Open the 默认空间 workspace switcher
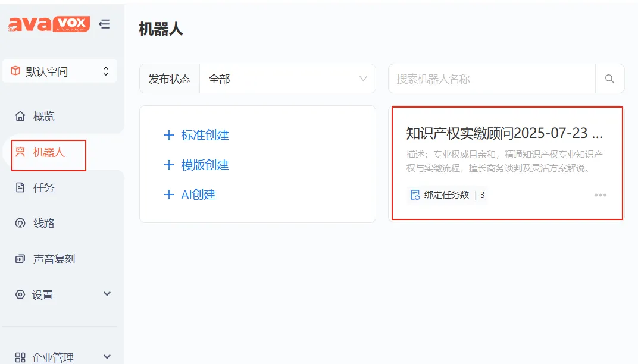The image size is (638, 364). point(60,72)
